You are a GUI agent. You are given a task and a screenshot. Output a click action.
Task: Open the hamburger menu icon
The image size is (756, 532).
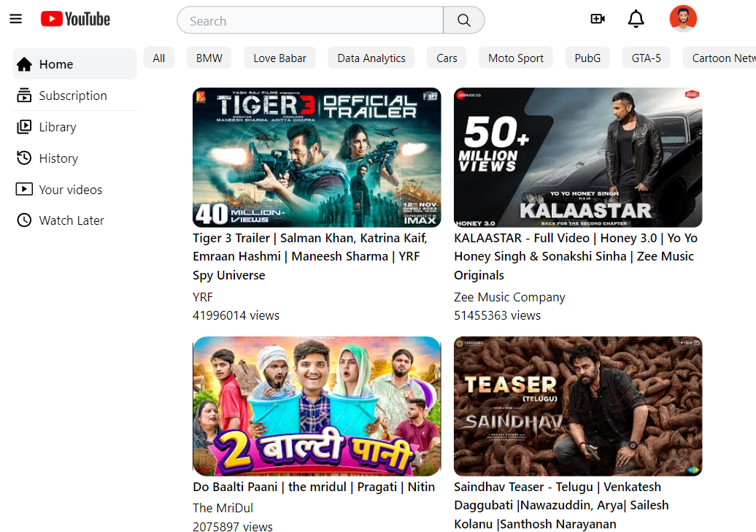[x=16, y=19]
